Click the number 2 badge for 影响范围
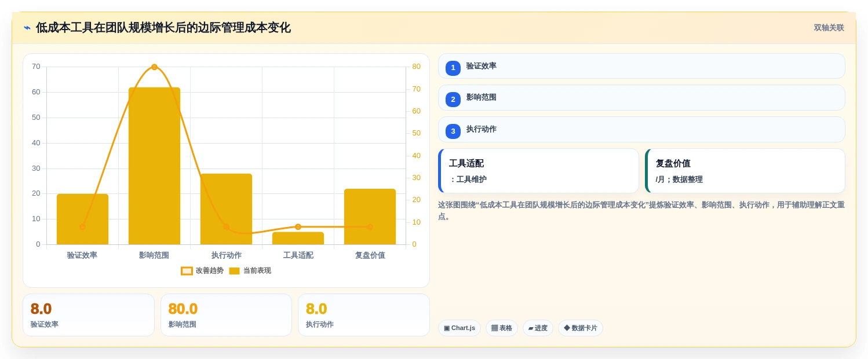 coord(453,100)
